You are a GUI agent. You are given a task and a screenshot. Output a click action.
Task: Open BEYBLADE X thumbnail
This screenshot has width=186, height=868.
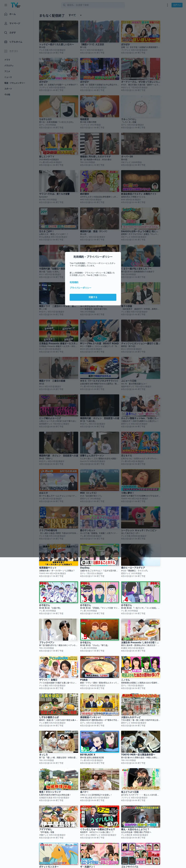[x=100, y=742]
